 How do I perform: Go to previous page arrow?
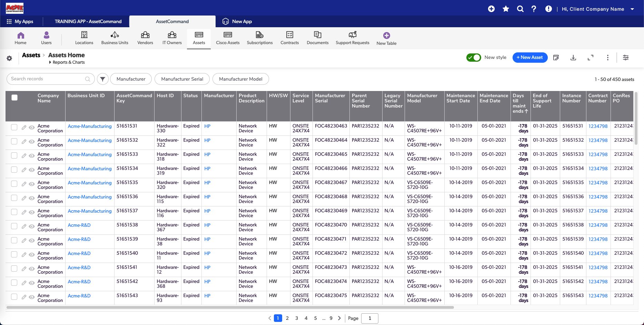click(x=270, y=318)
